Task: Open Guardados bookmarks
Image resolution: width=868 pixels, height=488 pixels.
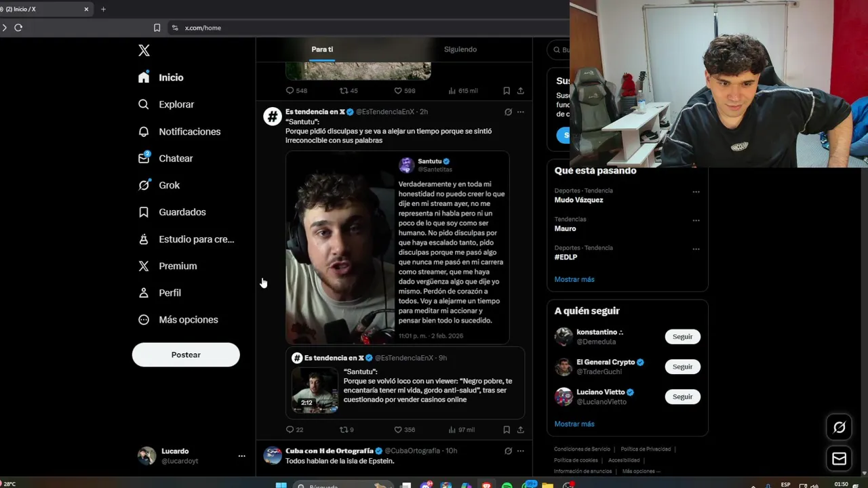Action: (172, 212)
